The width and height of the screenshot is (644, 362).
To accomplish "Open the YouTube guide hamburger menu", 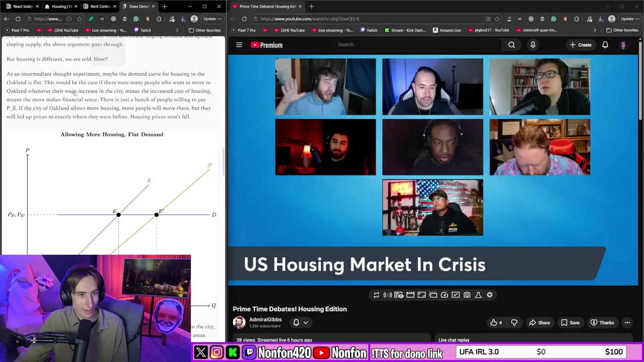I will (x=239, y=45).
